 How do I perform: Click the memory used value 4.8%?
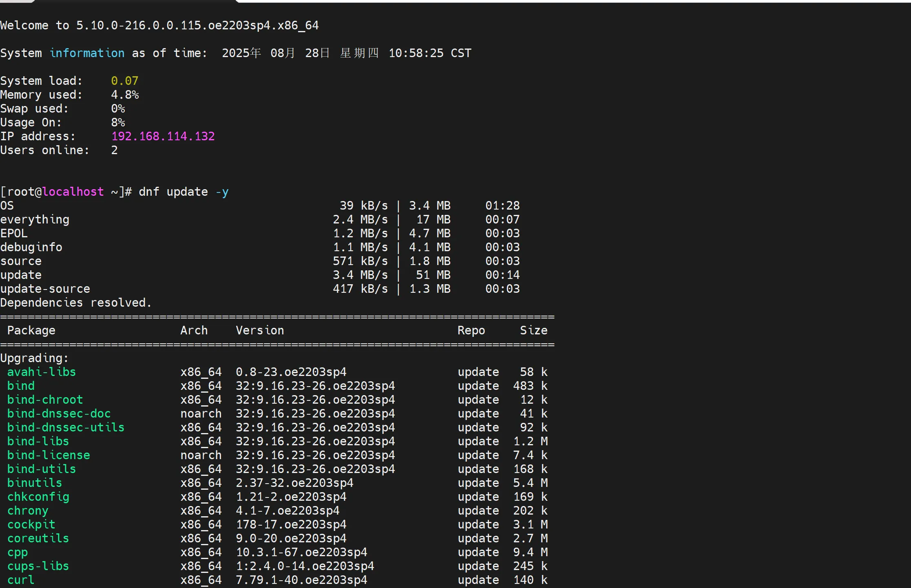(125, 95)
